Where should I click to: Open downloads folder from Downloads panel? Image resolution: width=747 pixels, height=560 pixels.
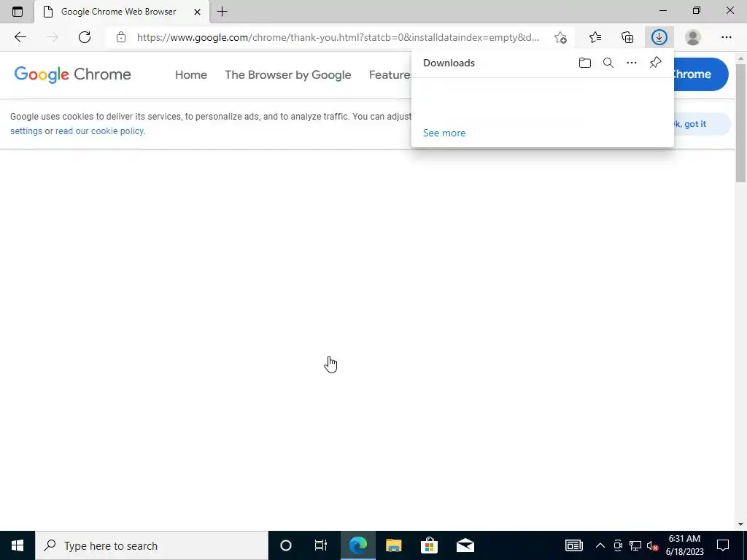[585, 63]
